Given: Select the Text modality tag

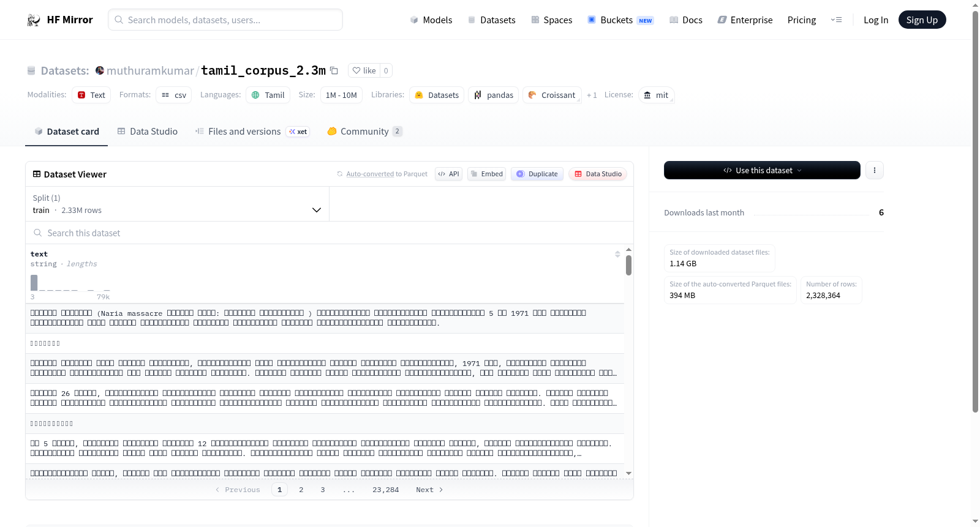Looking at the screenshot, I should (x=91, y=95).
